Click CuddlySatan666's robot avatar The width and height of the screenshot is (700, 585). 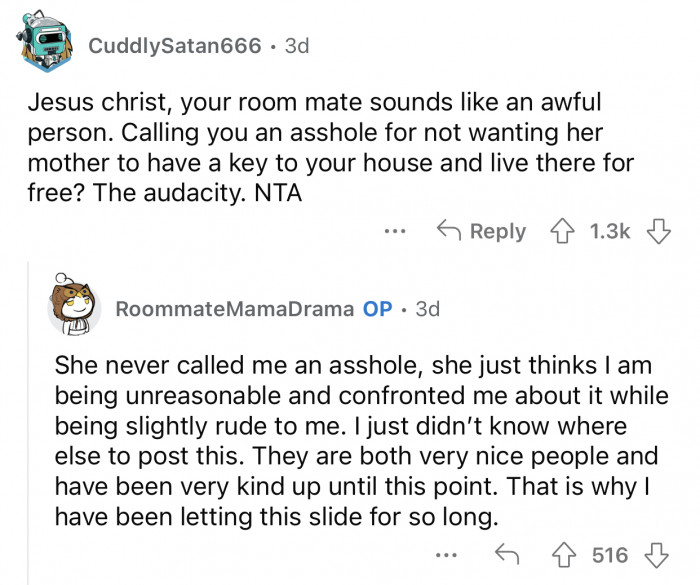[x=45, y=44]
